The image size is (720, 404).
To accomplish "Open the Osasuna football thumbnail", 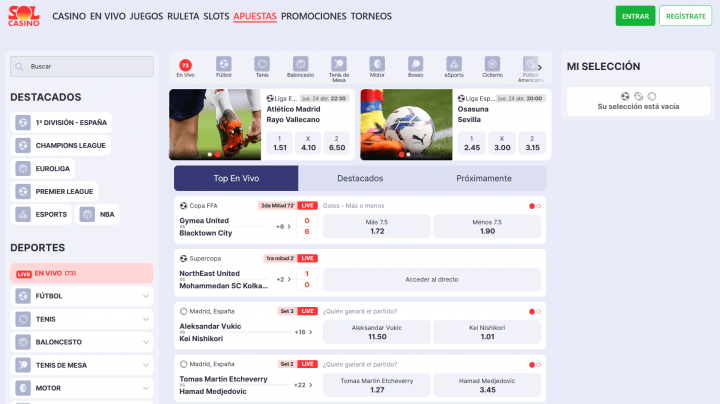I will [x=406, y=124].
